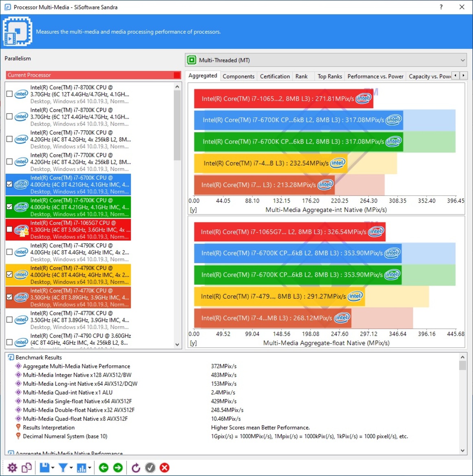Screen dimensions: 473x476
Task: Click the help question mark in title bar
Action: tap(441, 7)
